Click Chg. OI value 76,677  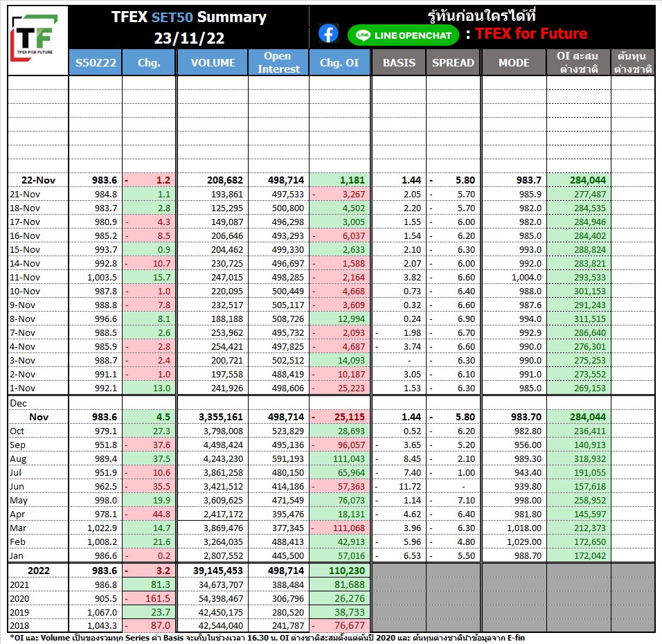pos(350,626)
